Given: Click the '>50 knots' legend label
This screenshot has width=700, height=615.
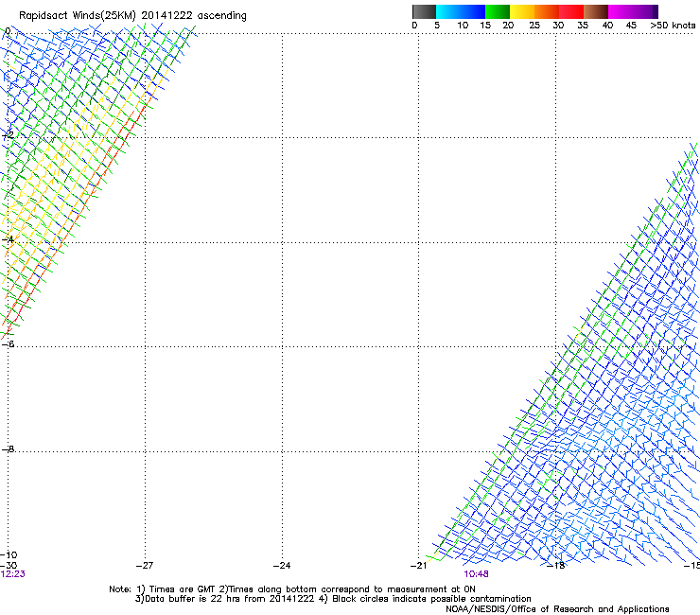Looking at the screenshot, I should [673, 26].
